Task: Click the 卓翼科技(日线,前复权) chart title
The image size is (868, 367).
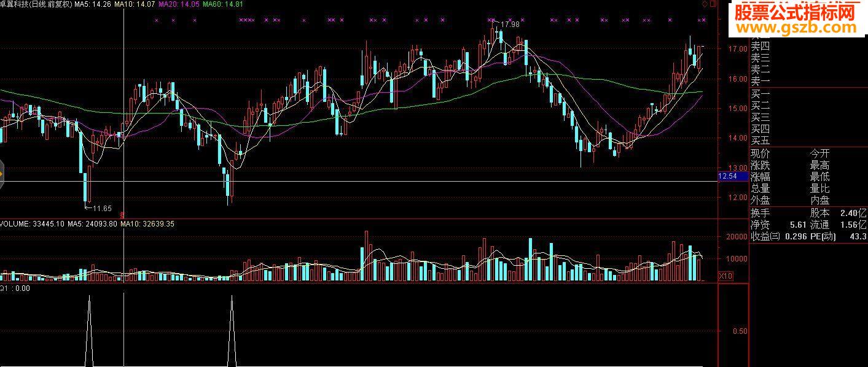Action: 36,4
